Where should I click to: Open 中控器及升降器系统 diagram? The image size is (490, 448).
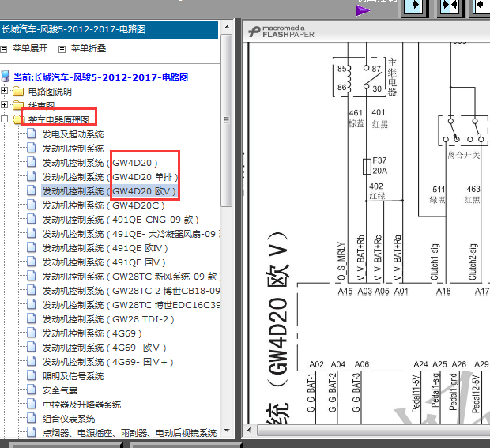(x=82, y=405)
